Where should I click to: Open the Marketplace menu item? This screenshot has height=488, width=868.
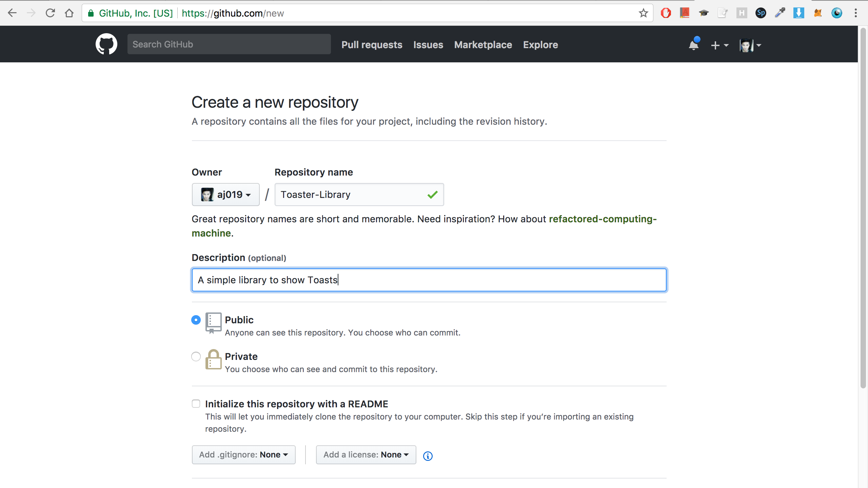(x=483, y=44)
